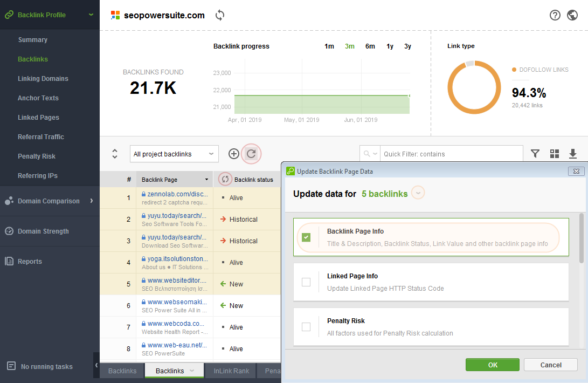The height and width of the screenshot is (383, 588).
Task: Select the 3m chart range
Action: click(x=349, y=46)
